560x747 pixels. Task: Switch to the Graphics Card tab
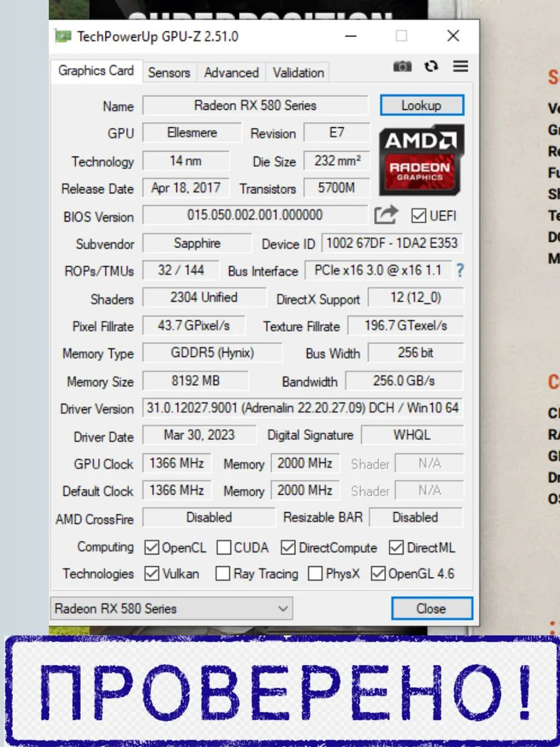pyautogui.click(x=96, y=71)
